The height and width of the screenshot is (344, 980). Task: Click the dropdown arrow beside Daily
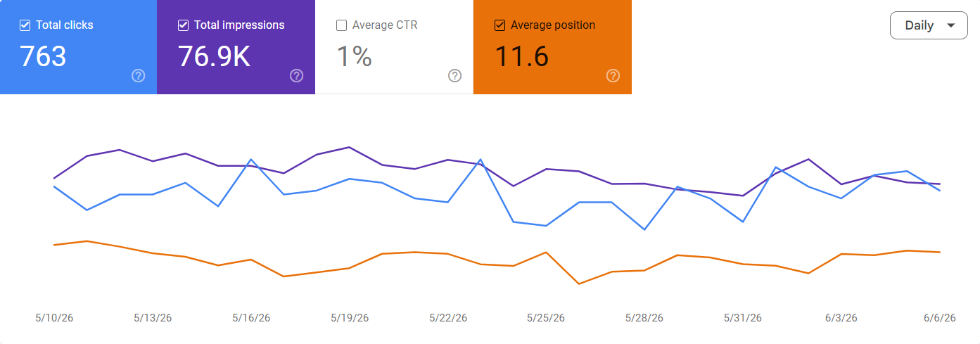[x=951, y=25]
